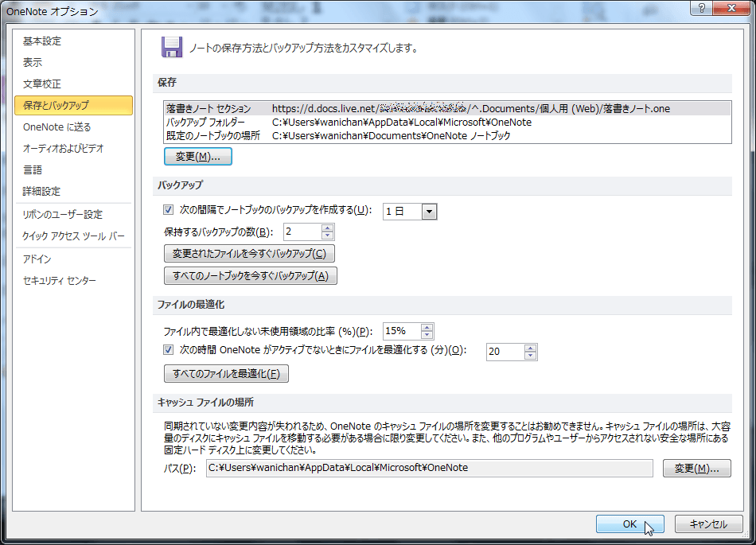Close the OneNote options dialog
This screenshot has height=545, width=756.
point(731,8)
